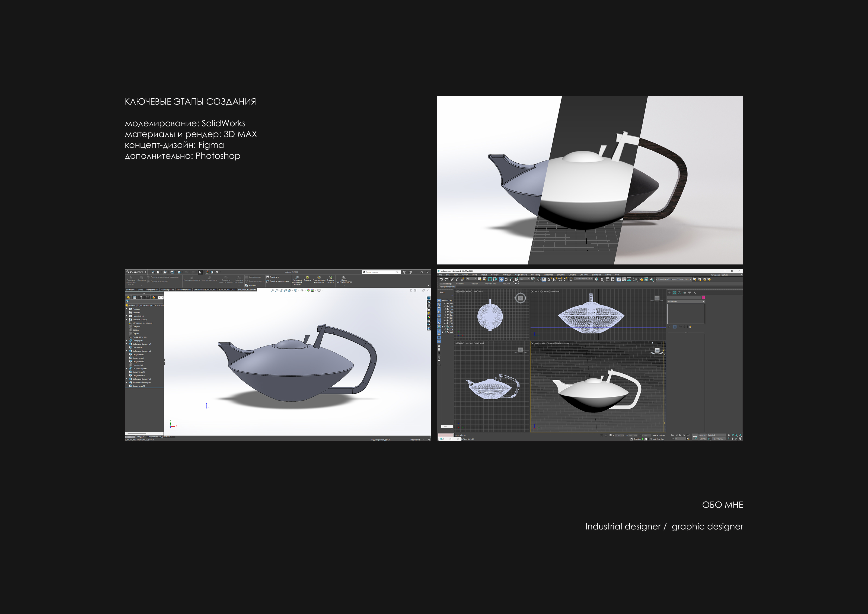Click the SolidWorks Options gear icon
The image size is (868, 614).
pos(217,272)
